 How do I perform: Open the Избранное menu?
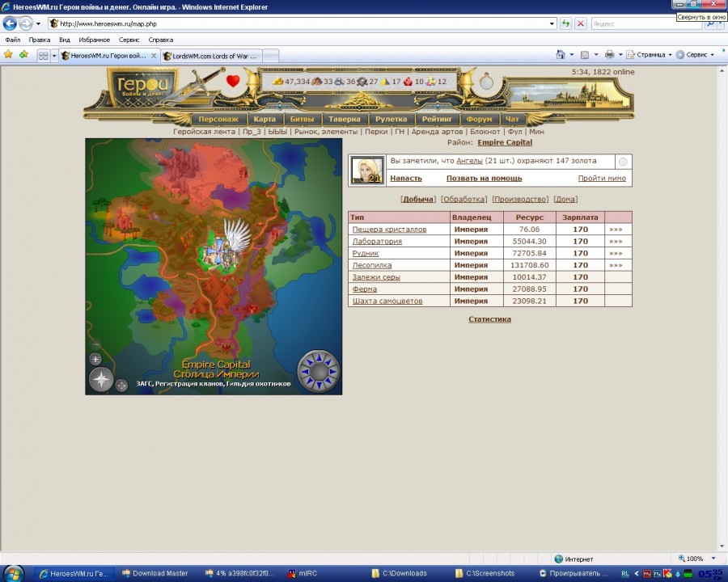(x=95, y=40)
